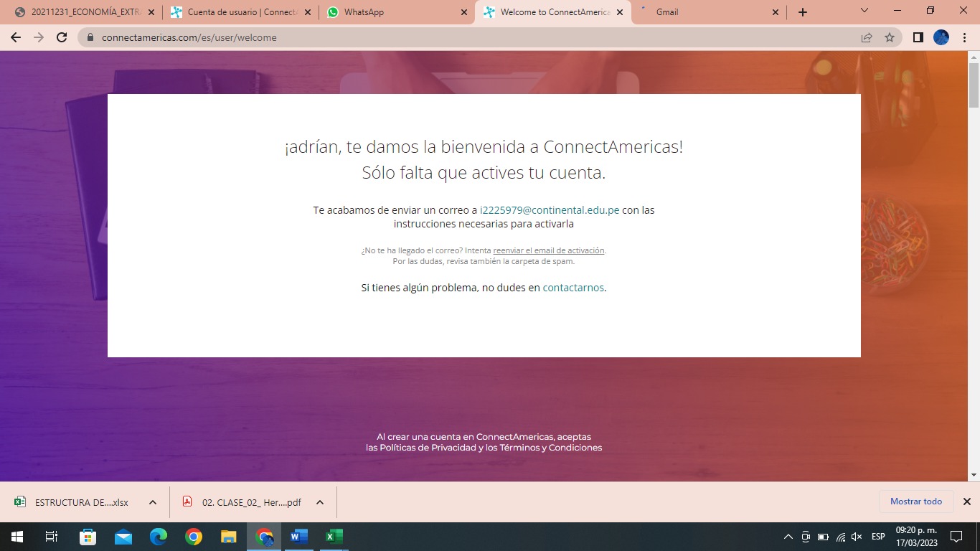Show hidden system tray icons
Screen dimensions: 980x551
(x=788, y=537)
